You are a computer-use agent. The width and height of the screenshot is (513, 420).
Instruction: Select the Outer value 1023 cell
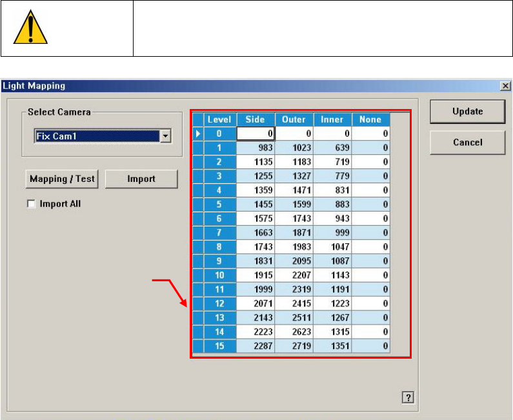pos(294,147)
